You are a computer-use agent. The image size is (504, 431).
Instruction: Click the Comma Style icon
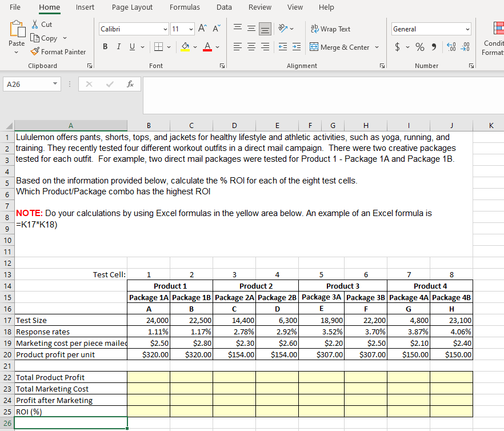tap(433, 47)
